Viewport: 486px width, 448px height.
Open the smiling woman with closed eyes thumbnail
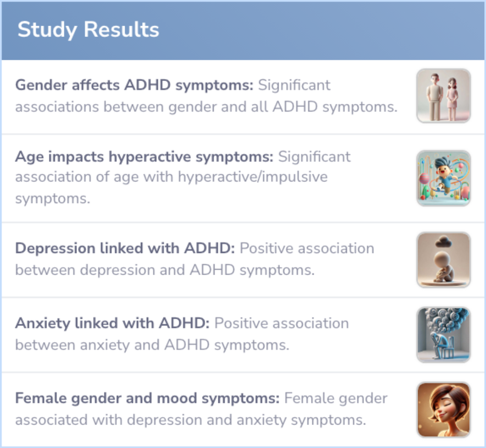[444, 410]
